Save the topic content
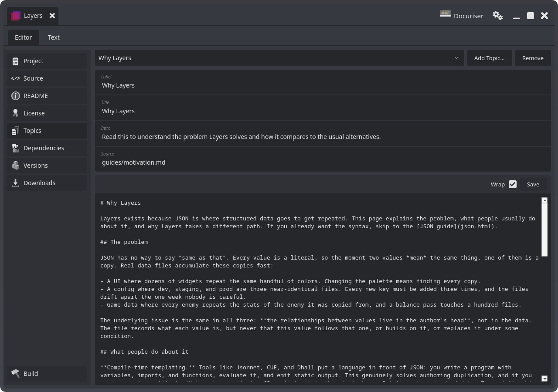 coord(533,184)
